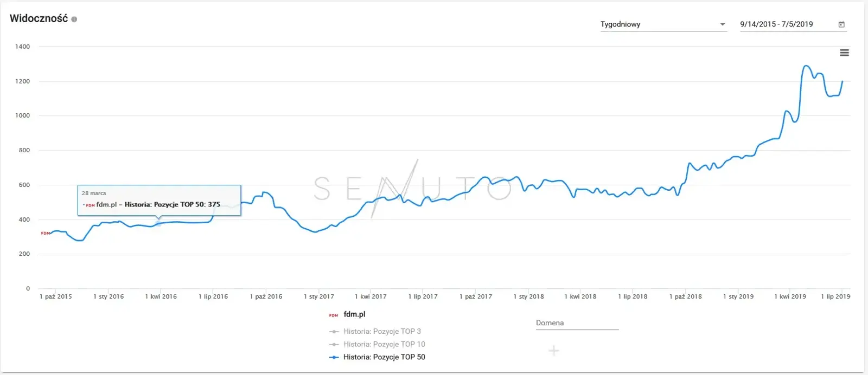Open the calendar icon in date range field

[x=841, y=24]
